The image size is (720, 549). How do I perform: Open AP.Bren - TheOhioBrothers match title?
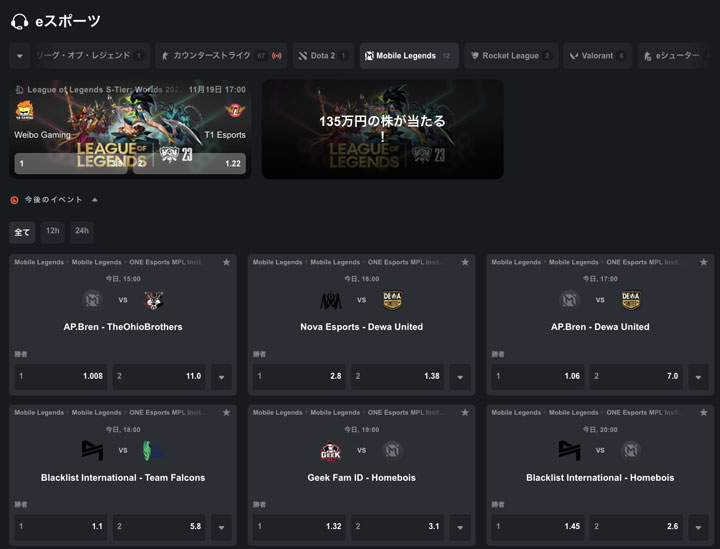[x=123, y=327]
